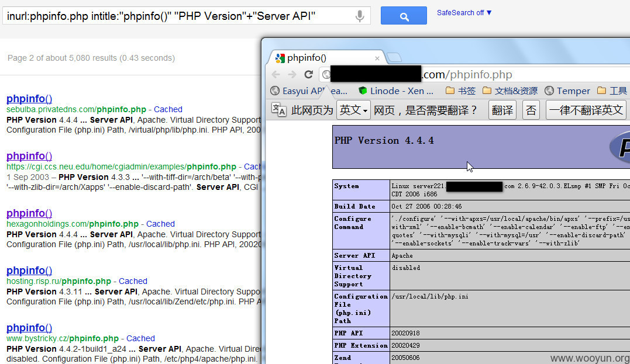Image resolution: width=630 pixels, height=364 pixels.
Task: Click the Build Date value Oct 27 2006
Action: click(426, 207)
